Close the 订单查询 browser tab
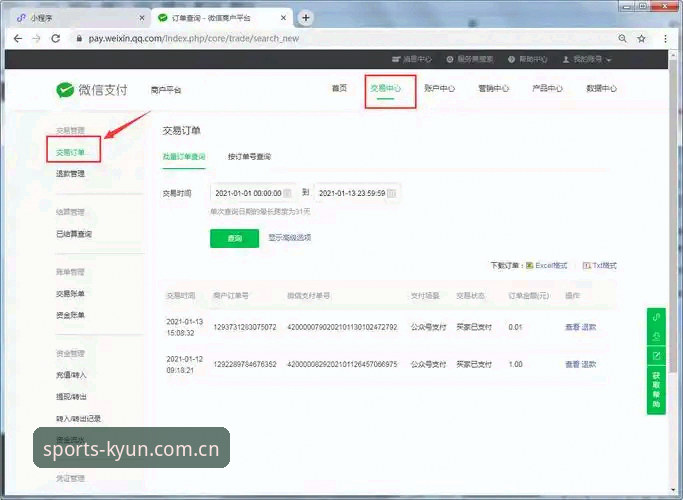Screen dimensions: 683x500 pos(284,18)
